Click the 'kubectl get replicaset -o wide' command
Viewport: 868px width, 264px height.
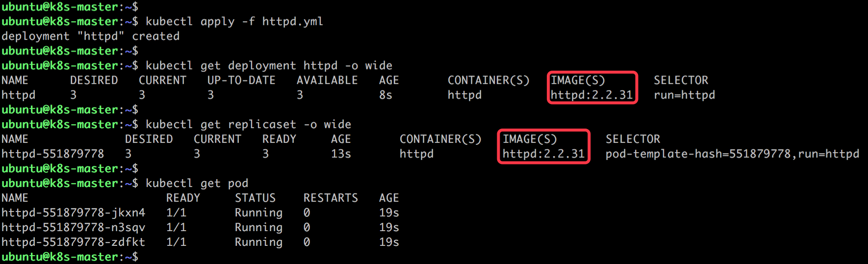[x=248, y=125]
